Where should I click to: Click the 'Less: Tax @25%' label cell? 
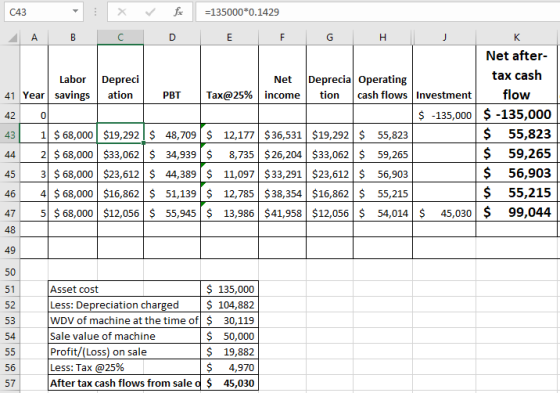[x=124, y=367]
